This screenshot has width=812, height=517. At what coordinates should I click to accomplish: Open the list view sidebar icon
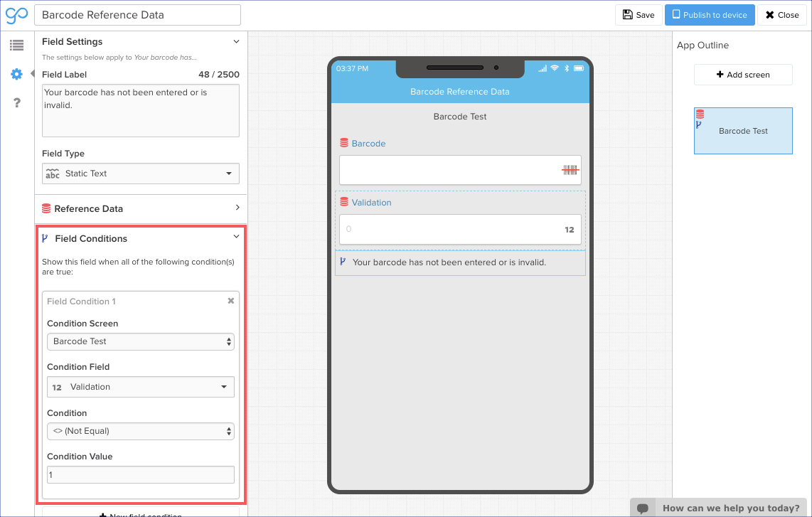coord(16,46)
